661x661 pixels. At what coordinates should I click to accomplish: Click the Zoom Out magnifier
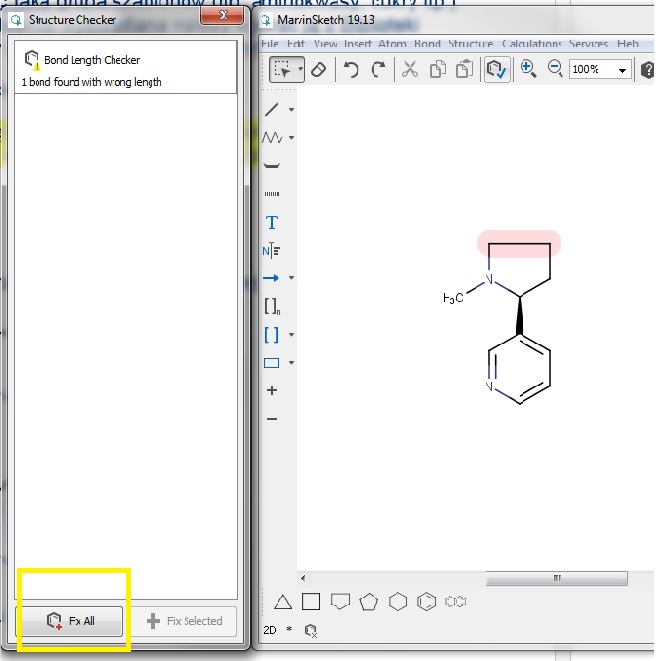(555, 69)
